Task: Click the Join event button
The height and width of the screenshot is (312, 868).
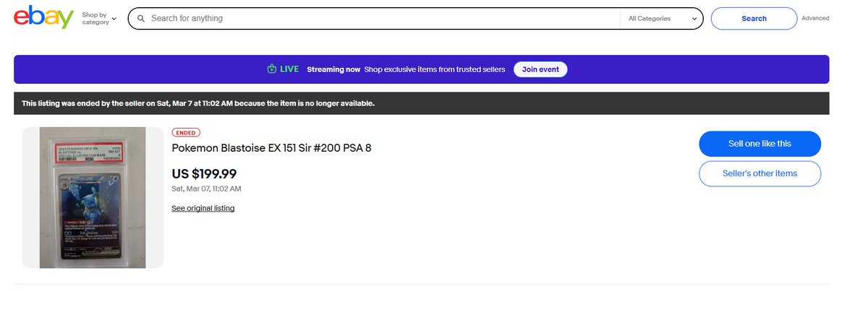Action: [540, 69]
